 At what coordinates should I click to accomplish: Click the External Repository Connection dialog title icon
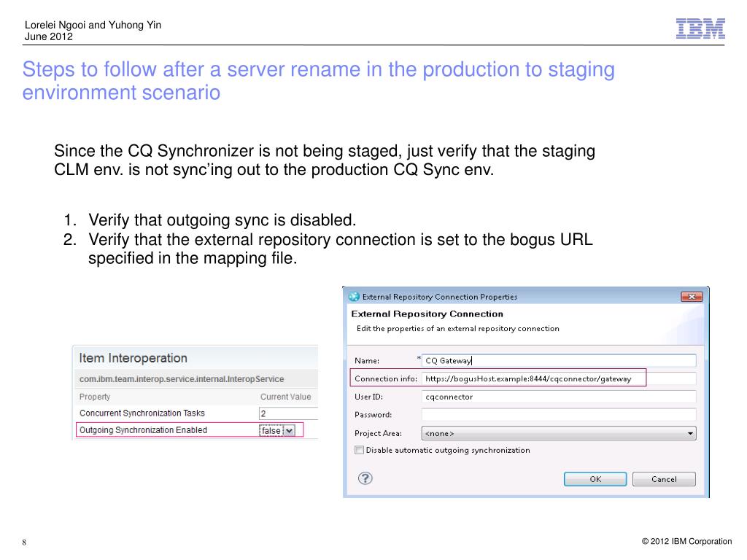(x=354, y=297)
